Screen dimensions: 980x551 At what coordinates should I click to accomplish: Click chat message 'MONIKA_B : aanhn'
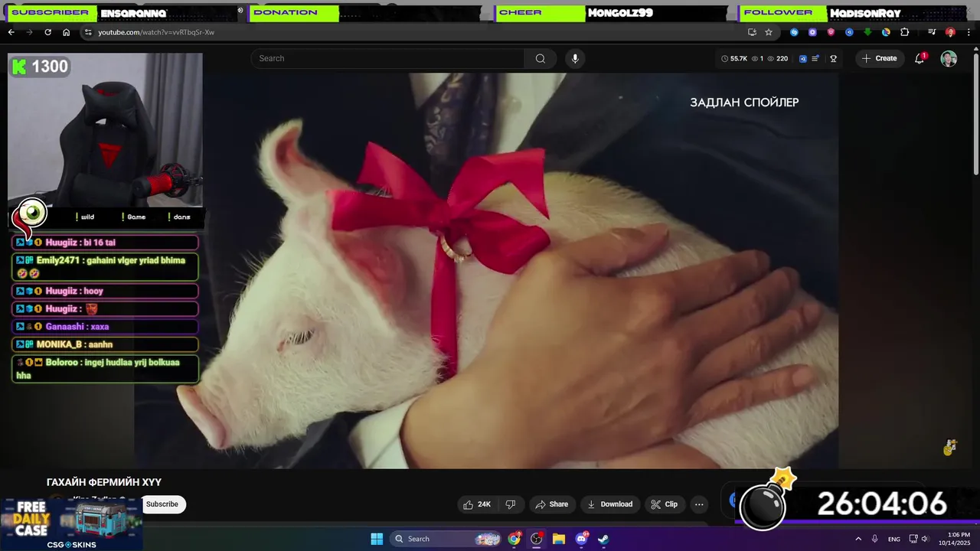[105, 344]
